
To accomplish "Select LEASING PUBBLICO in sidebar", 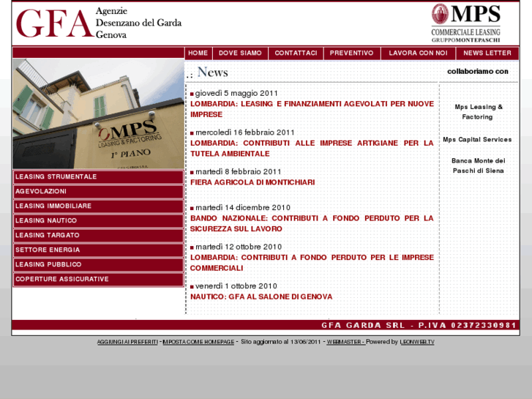I will pyautogui.click(x=98, y=264).
